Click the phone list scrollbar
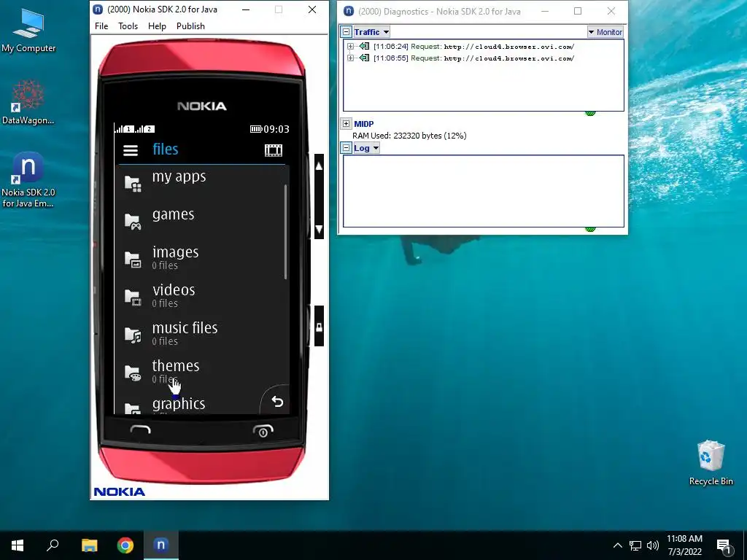Viewport: 747px width, 560px height. pos(285,232)
